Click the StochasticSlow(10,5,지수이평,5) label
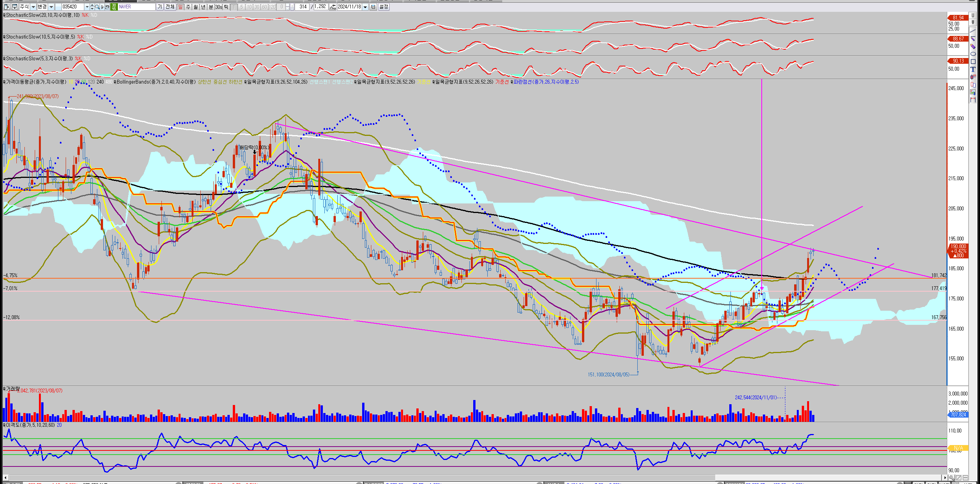The image size is (980, 484). [40, 37]
